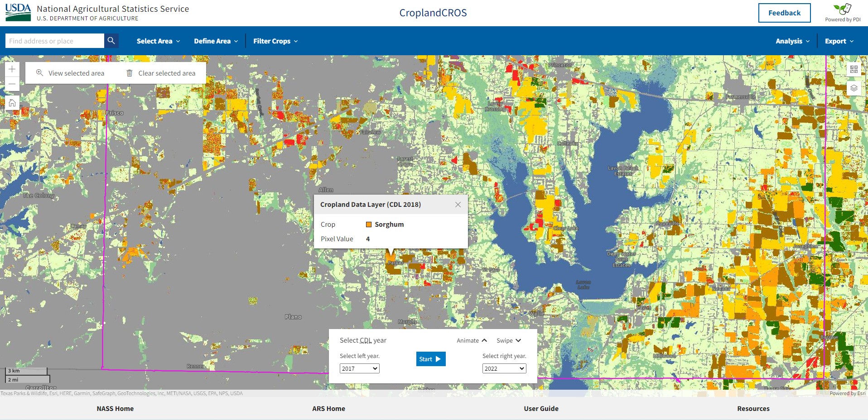The image size is (868, 420).
Task: Start the CDL year animation
Action: [x=431, y=359]
